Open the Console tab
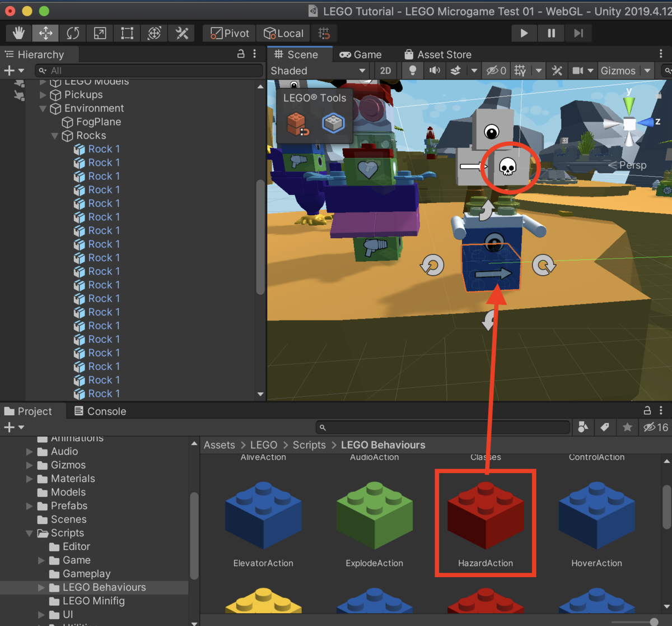 click(x=100, y=411)
